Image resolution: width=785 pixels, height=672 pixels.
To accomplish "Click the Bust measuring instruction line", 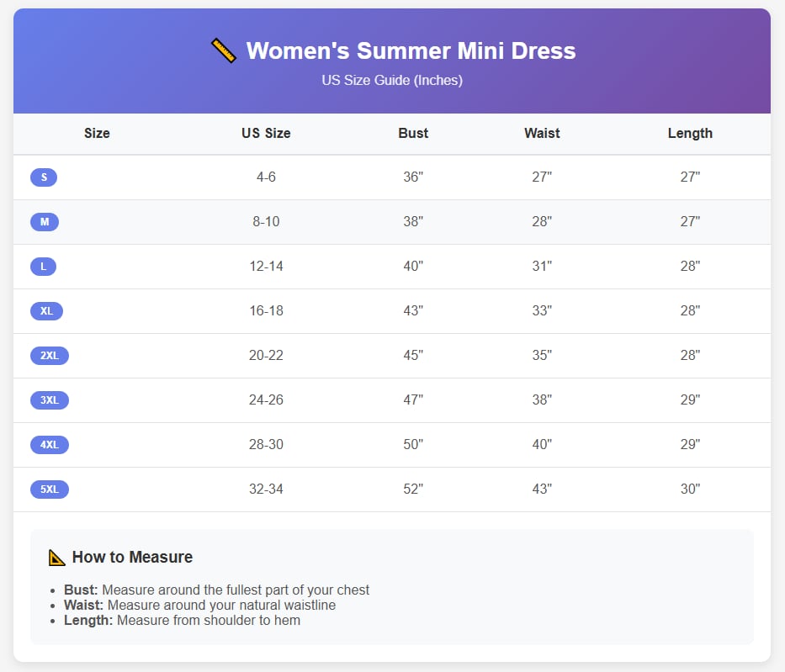I will tap(216, 590).
